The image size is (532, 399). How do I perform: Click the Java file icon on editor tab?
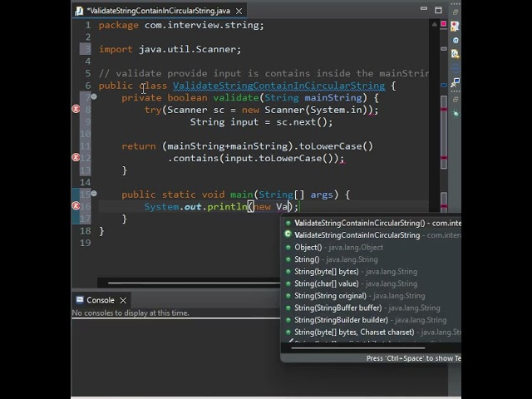(79, 11)
